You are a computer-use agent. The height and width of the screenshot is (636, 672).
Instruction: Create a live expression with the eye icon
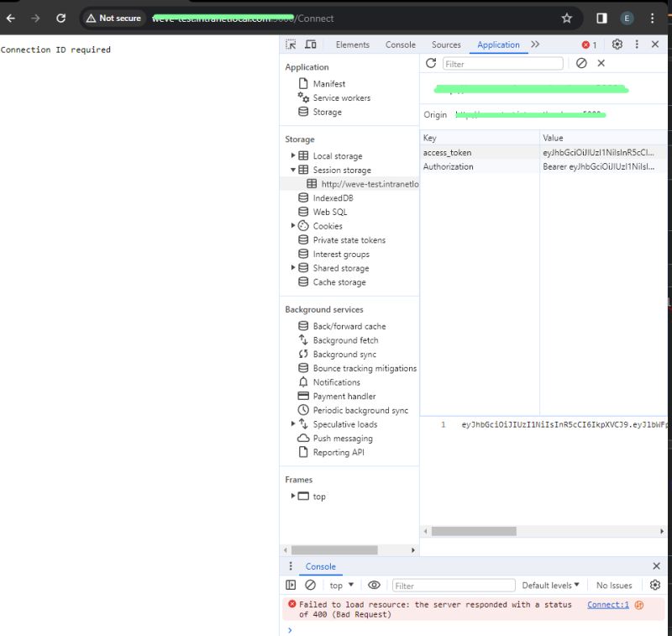(x=375, y=585)
